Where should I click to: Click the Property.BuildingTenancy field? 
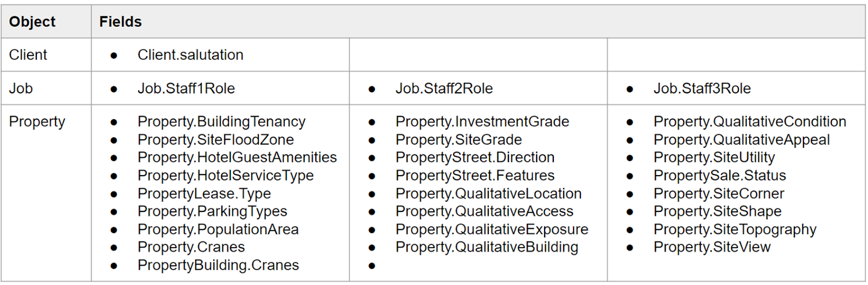[x=221, y=122]
